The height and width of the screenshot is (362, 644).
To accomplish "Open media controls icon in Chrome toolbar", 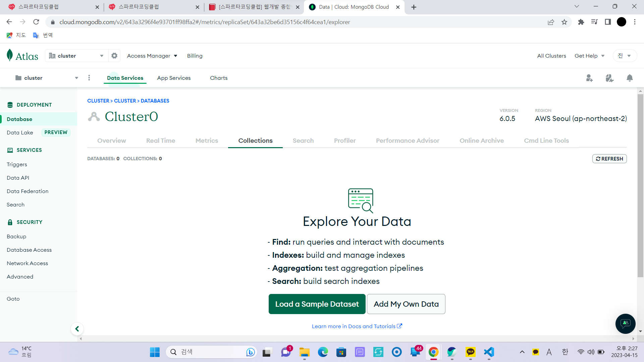I will pos(594,22).
